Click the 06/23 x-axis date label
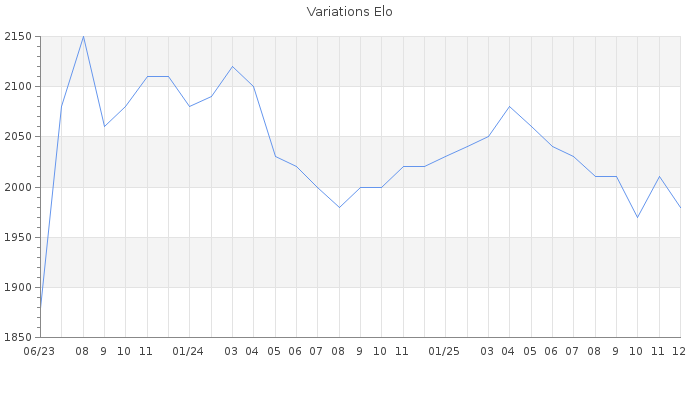Image resolution: width=700 pixels, height=400 pixels. point(39,351)
